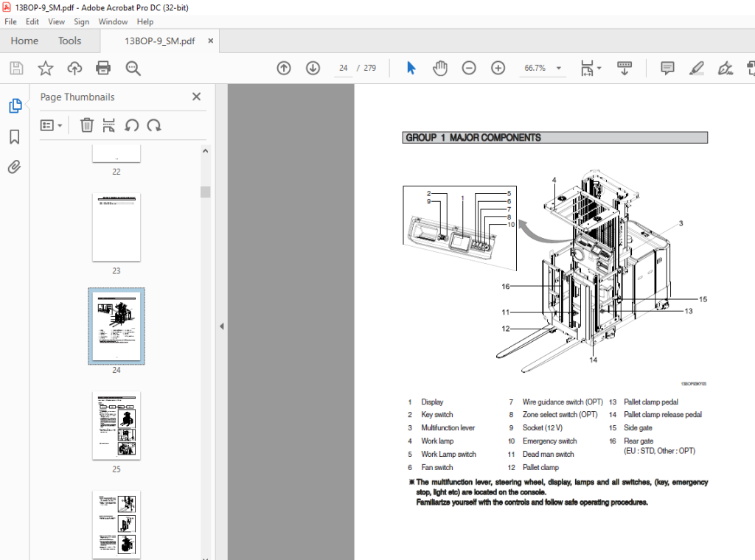Click the sign document pen icon

[726, 69]
